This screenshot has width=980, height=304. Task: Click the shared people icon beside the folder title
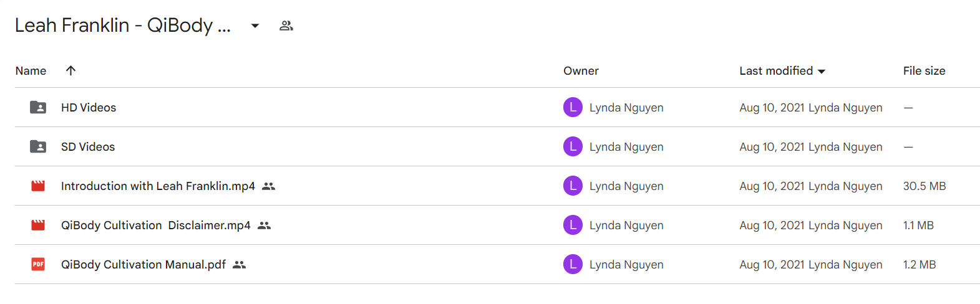(x=286, y=26)
